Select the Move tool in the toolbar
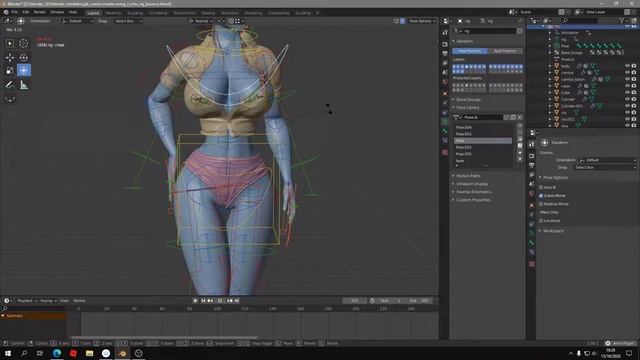 tap(10, 58)
